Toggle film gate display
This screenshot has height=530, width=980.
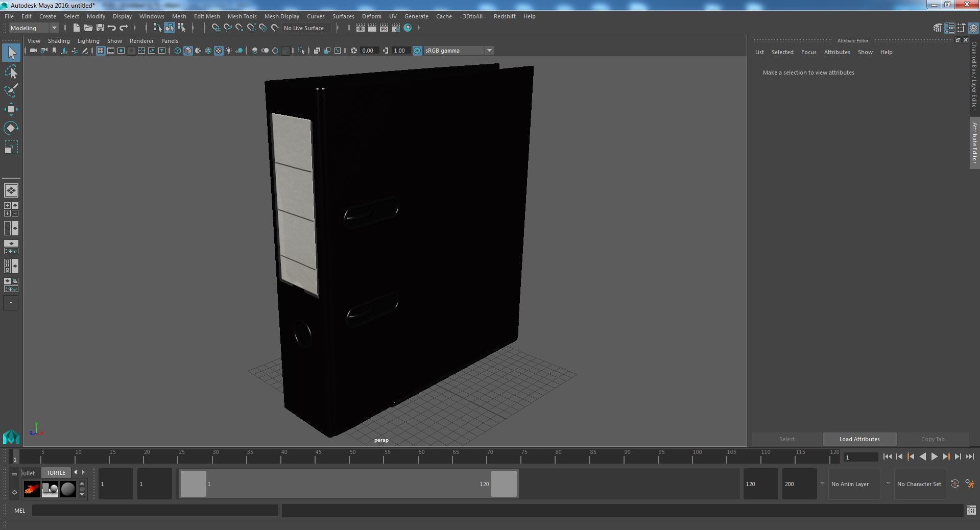point(111,51)
